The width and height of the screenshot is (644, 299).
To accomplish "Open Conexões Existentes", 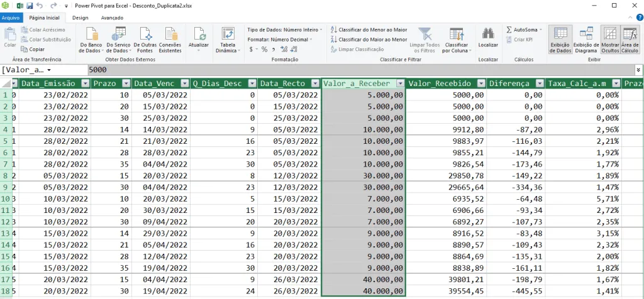I will click(x=170, y=40).
